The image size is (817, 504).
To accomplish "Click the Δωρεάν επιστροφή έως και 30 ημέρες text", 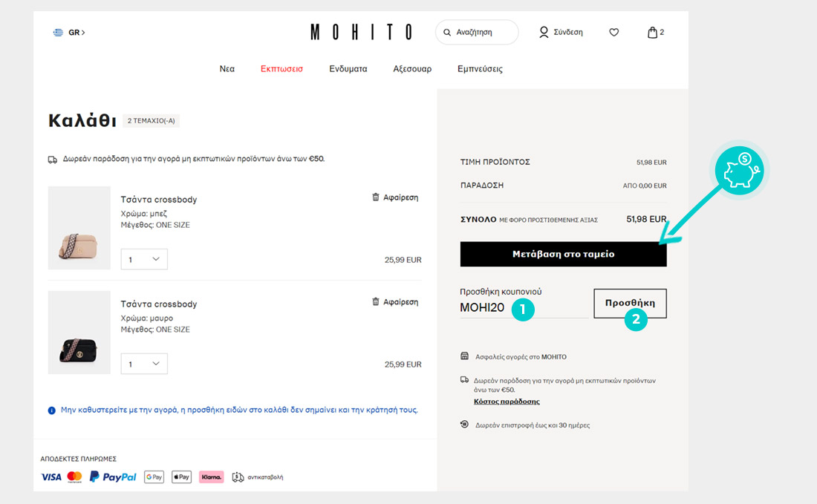I will [x=533, y=425].
